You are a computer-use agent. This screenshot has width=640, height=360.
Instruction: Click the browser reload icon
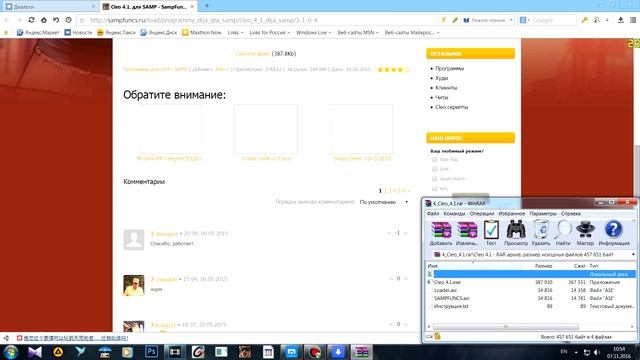point(31,20)
